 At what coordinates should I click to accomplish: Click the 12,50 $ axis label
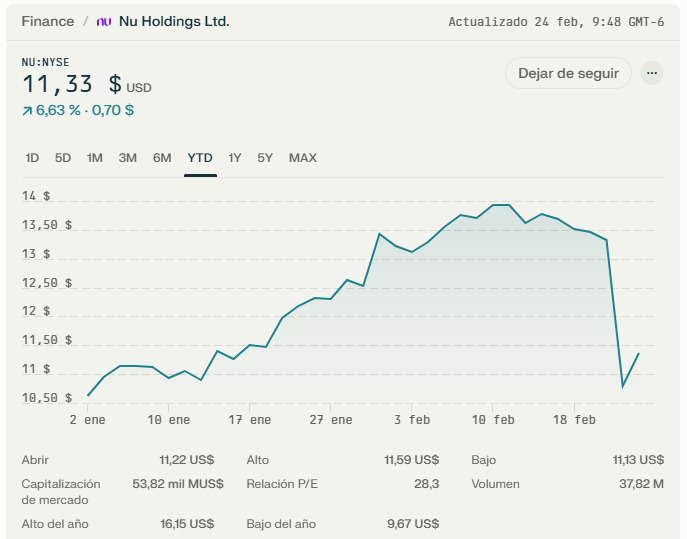pos(47,283)
